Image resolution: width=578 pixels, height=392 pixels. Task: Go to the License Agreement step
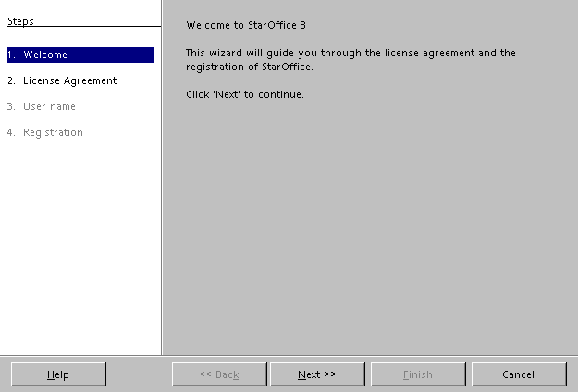62,80
